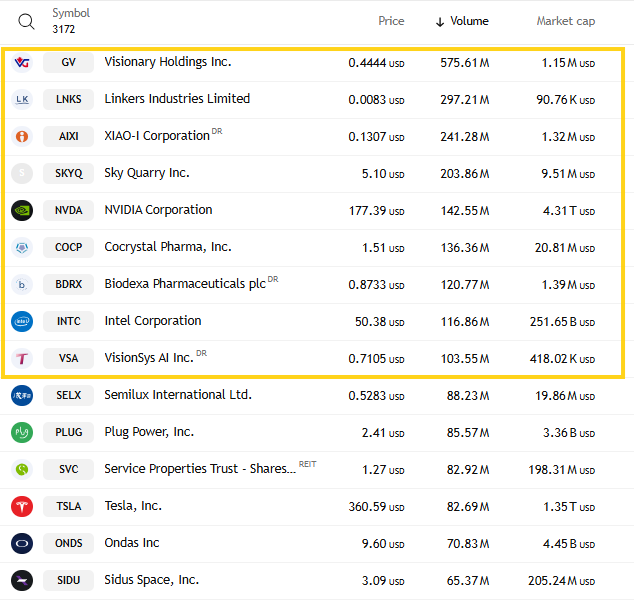Sort by Market cap column header
The width and height of the screenshot is (634, 606).
(x=566, y=21)
